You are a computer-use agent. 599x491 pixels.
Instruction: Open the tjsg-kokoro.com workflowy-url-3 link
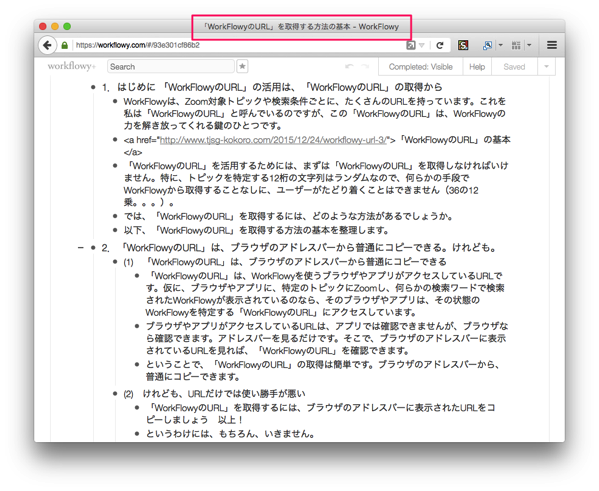coord(273,140)
